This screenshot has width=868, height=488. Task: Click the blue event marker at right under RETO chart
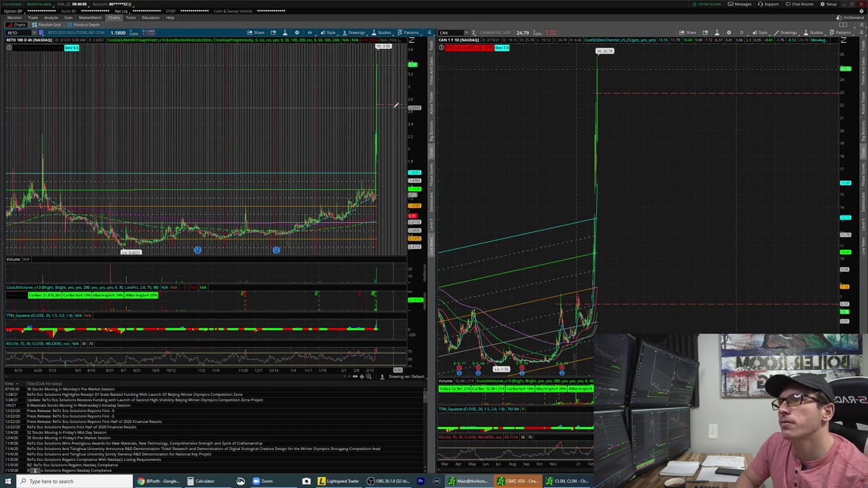(x=276, y=250)
